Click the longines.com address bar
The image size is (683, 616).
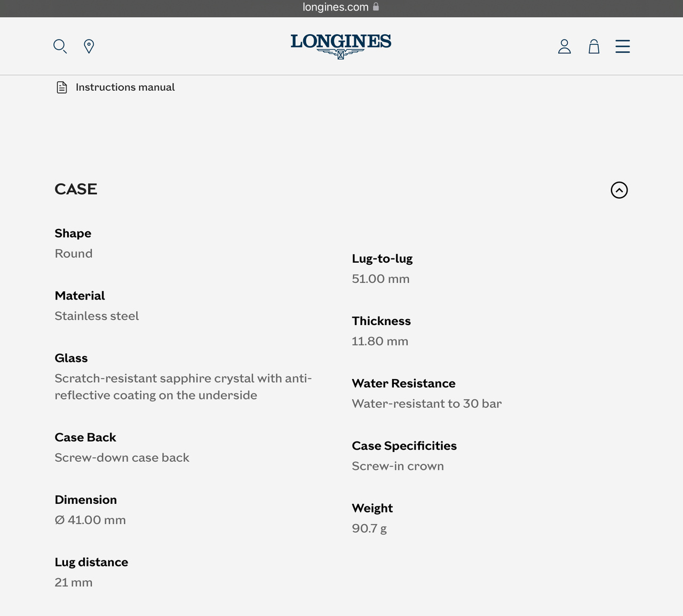coord(341,7)
